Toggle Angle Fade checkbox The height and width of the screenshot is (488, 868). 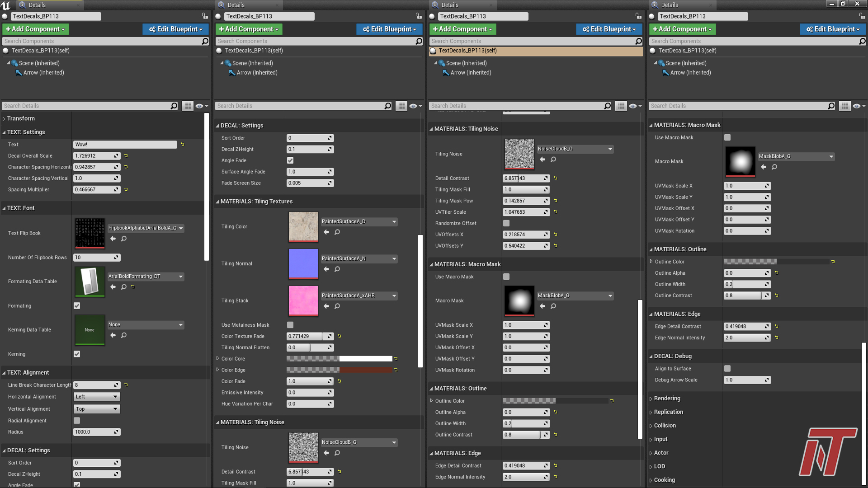click(x=290, y=160)
